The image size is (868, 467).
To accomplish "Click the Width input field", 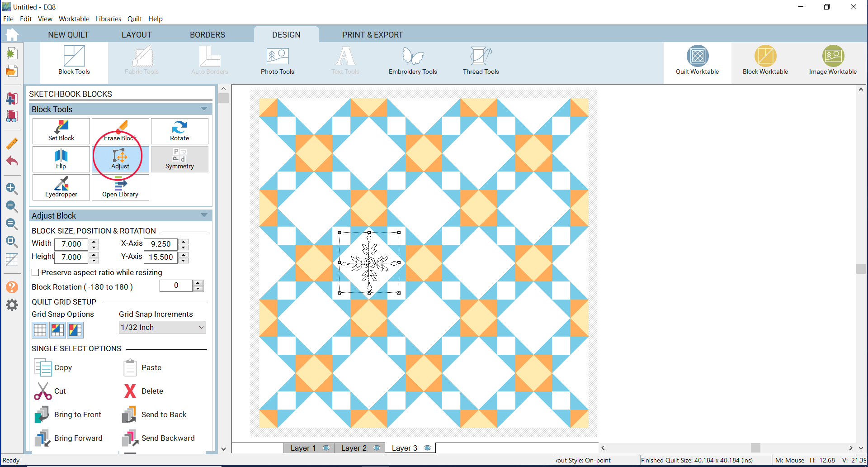I will [71, 244].
